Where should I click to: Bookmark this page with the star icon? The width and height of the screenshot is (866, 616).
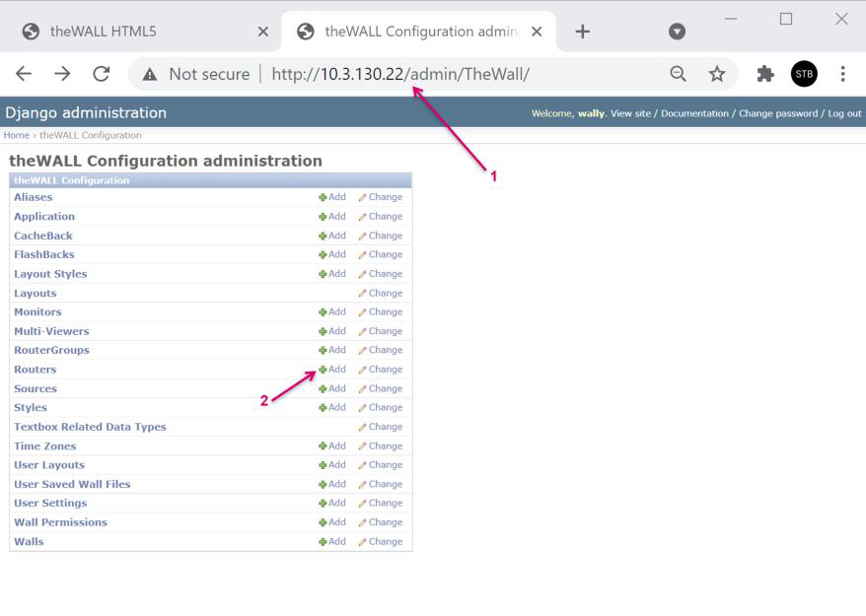(x=717, y=74)
